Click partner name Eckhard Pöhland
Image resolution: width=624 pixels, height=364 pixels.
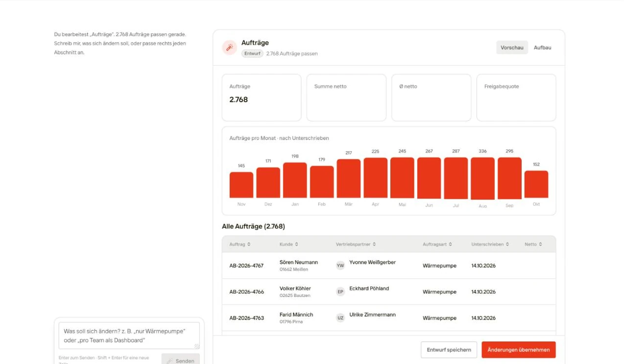369,288
